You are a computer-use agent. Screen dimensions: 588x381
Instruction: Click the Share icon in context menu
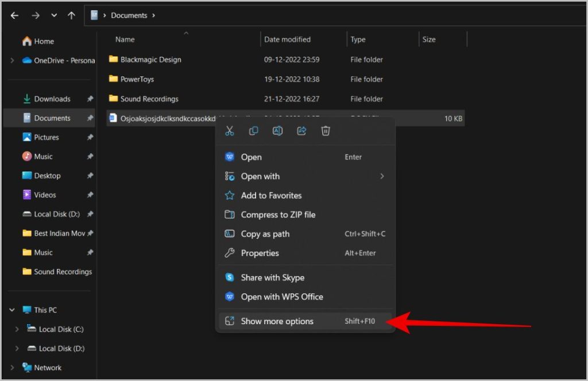301,131
